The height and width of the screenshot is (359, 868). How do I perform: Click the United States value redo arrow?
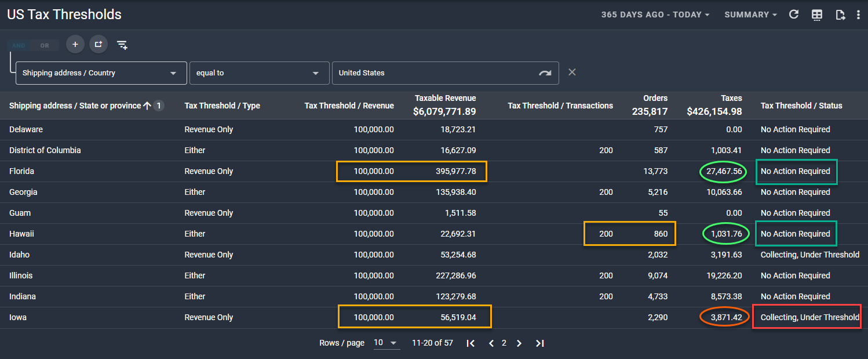point(545,73)
